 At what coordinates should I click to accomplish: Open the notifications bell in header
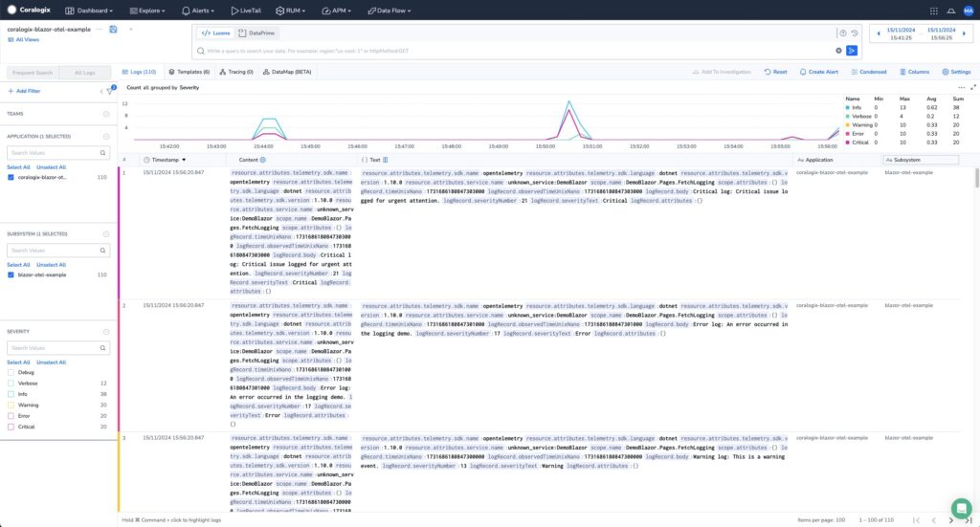[950, 11]
